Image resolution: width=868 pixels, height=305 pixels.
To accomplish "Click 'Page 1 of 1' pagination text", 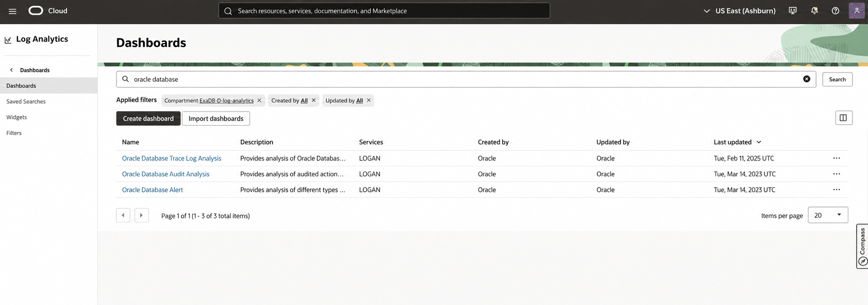I will (x=175, y=216).
